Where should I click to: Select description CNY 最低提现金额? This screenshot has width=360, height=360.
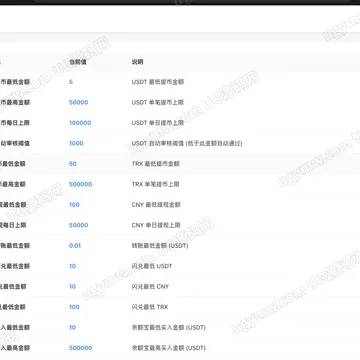pos(156,205)
